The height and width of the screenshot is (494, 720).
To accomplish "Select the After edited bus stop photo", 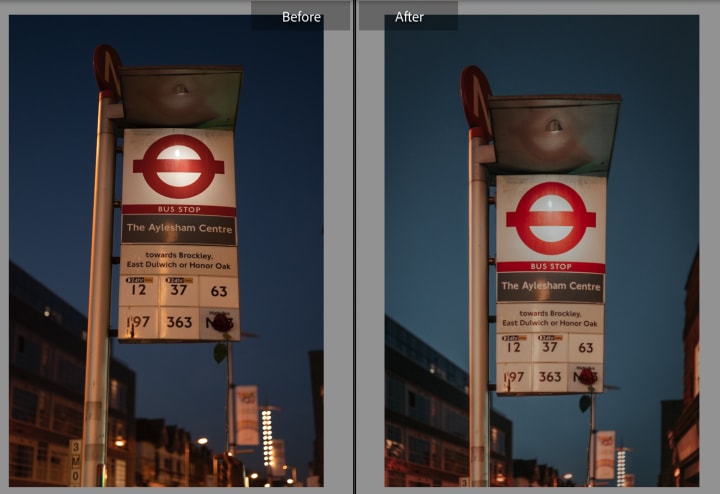I will coord(542,251).
